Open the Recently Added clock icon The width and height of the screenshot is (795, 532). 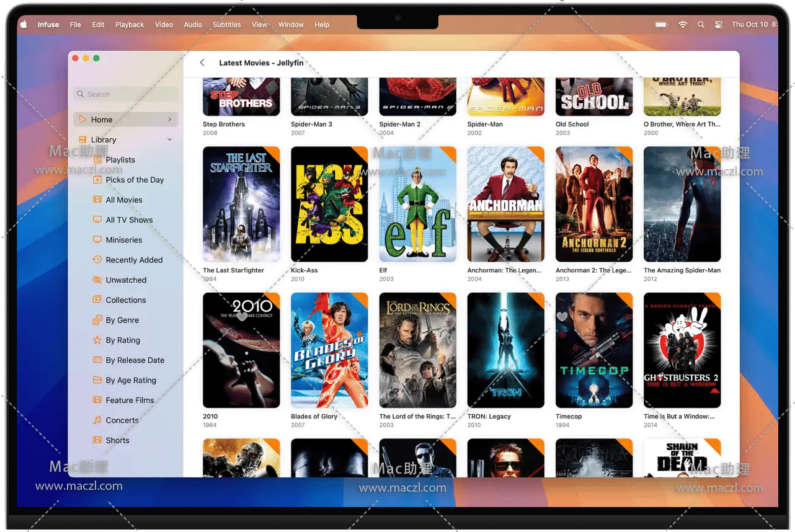[x=97, y=260]
